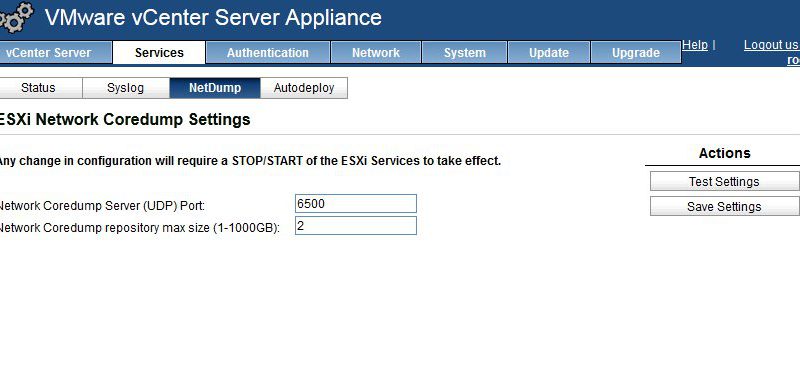Image resolution: width=800 pixels, height=384 pixels.
Task: Open the Network tab
Action: [x=376, y=53]
